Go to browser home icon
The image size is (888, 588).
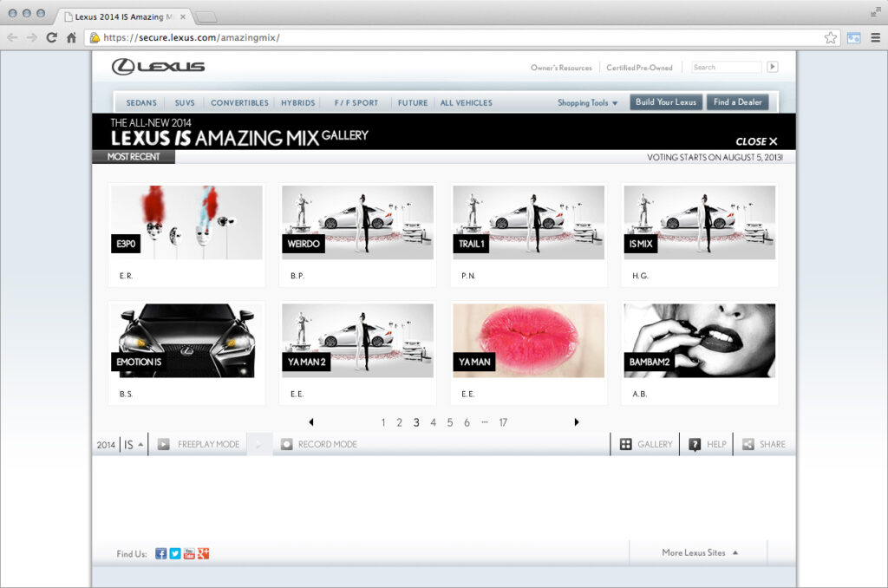tap(71, 37)
